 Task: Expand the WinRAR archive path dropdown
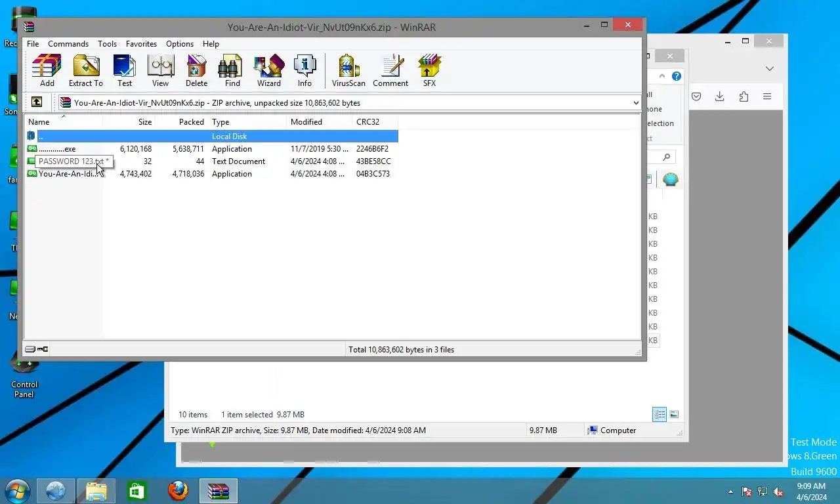point(635,102)
